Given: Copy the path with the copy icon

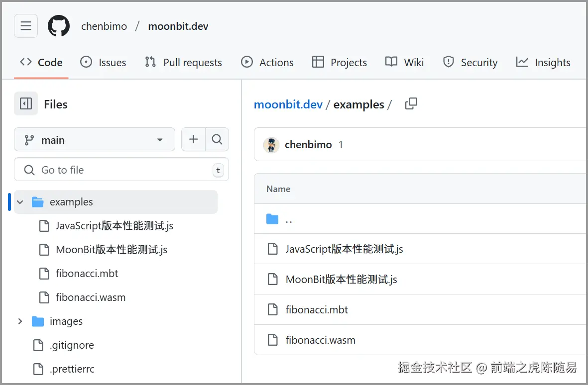Looking at the screenshot, I should pos(411,104).
